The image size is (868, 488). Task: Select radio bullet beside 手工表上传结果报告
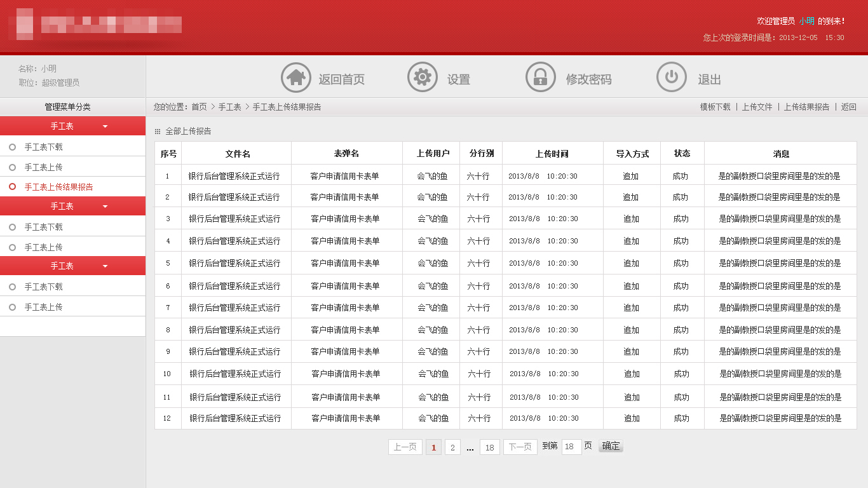(x=13, y=187)
